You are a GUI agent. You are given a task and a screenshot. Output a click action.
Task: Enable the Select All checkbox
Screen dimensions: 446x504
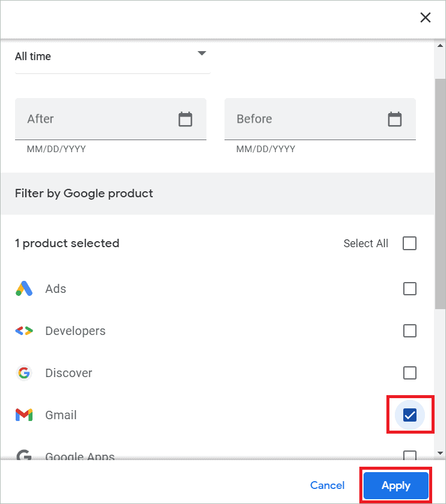point(409,243)
